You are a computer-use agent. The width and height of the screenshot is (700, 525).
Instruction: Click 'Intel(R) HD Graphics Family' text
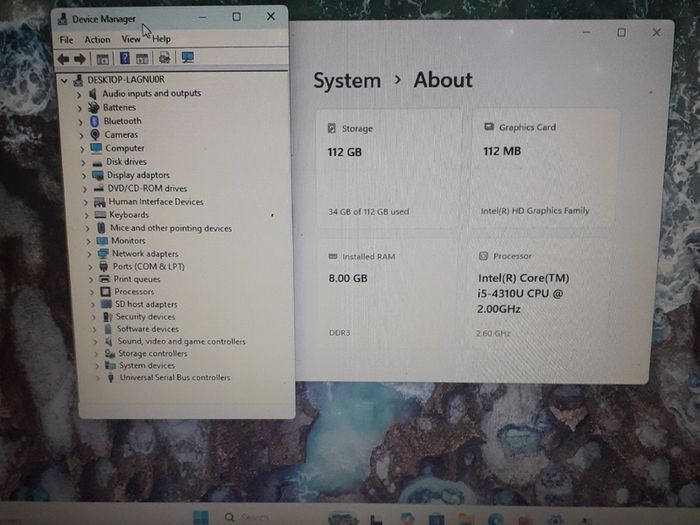click(535, 211)
